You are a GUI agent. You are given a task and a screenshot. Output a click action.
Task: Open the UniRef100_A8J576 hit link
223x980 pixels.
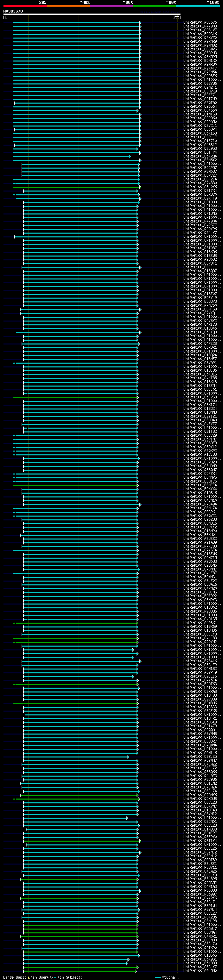tap(200, 23)
